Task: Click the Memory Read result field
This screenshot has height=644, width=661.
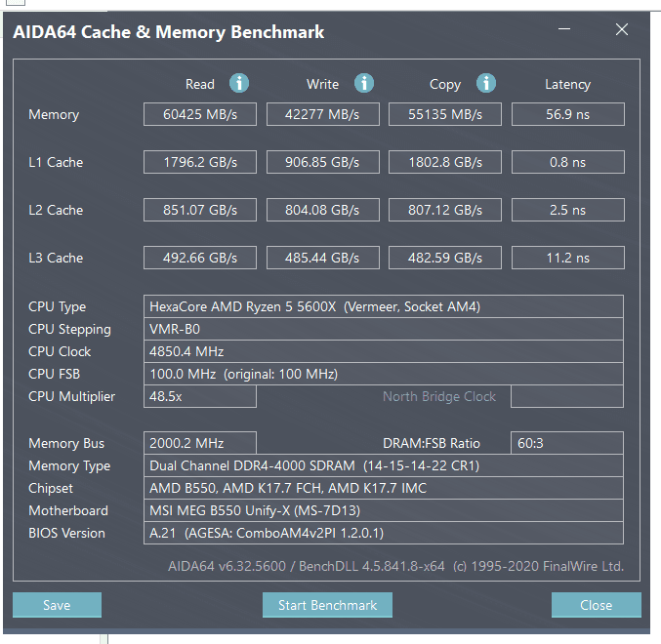Action: 200,114
